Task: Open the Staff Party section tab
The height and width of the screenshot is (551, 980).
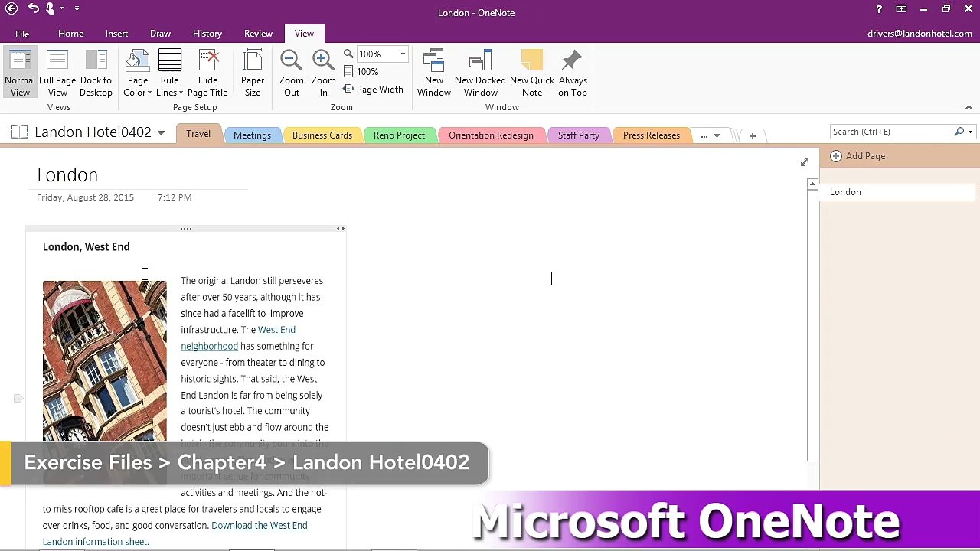Action: pos(578,135)
